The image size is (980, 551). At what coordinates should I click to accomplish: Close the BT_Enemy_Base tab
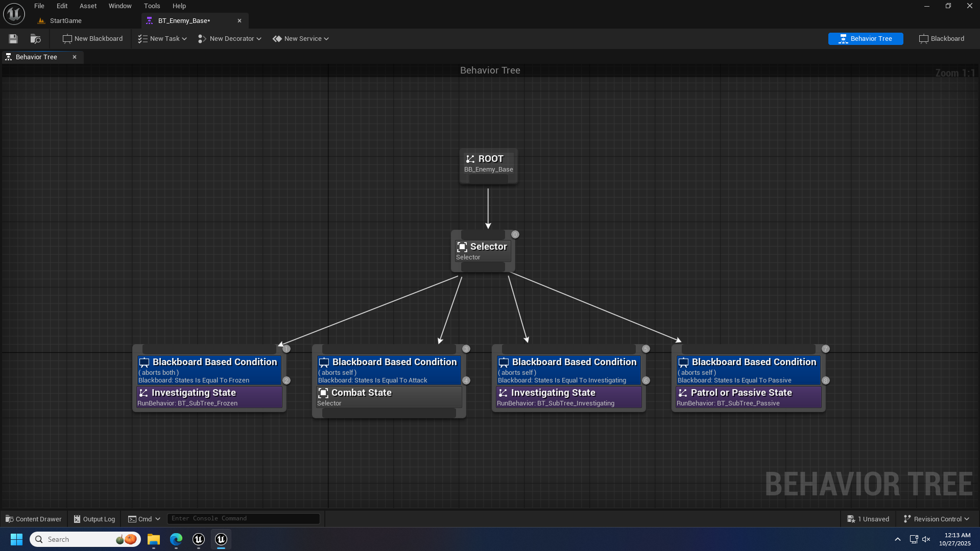coord(240,21)
